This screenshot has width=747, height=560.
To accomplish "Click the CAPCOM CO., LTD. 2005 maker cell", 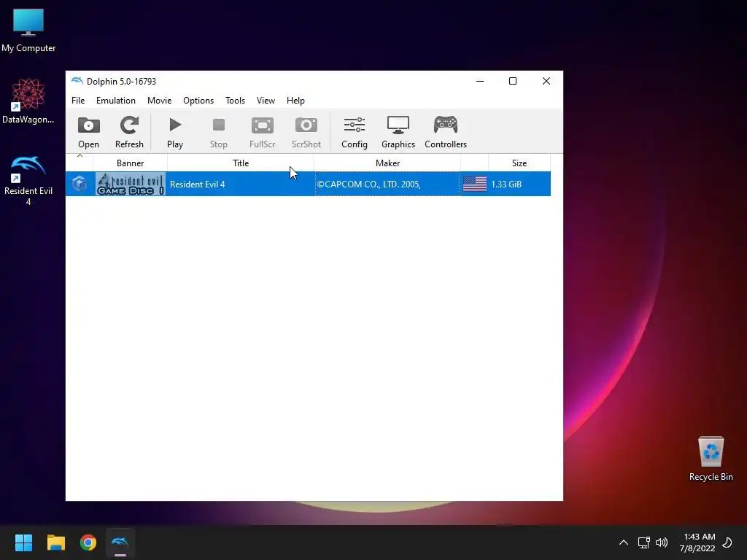I will 387,184.
